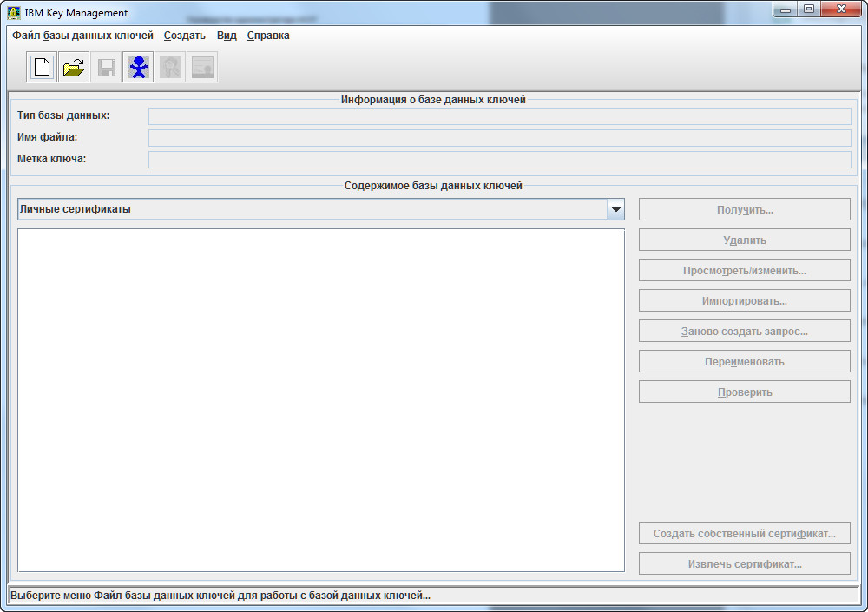Screen dimensions: 868x612
Task: Maximize the IBM Key Management window
Action: point(809,10)
